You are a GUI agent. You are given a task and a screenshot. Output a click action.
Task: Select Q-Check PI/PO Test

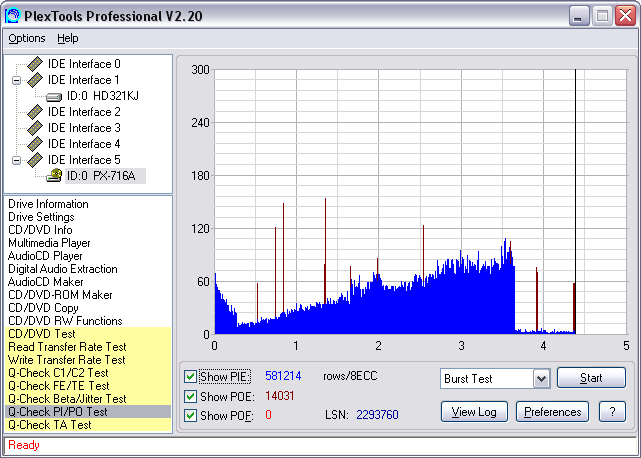(88, 412)
